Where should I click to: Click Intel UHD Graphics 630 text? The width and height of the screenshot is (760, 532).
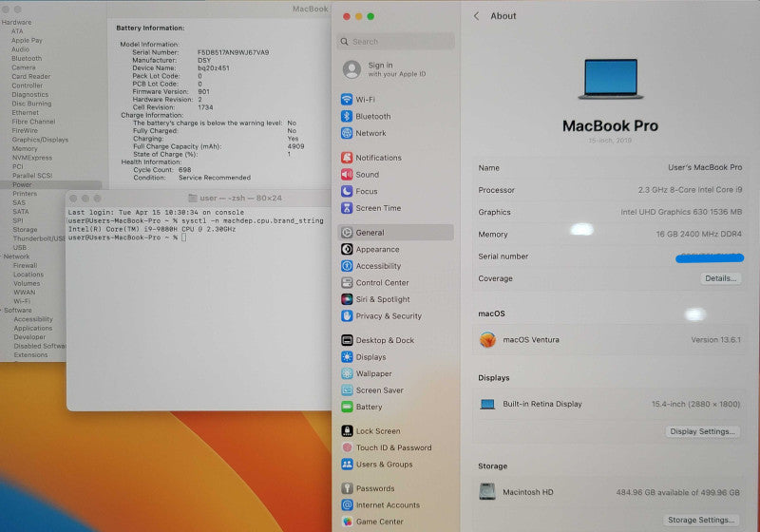681,212
